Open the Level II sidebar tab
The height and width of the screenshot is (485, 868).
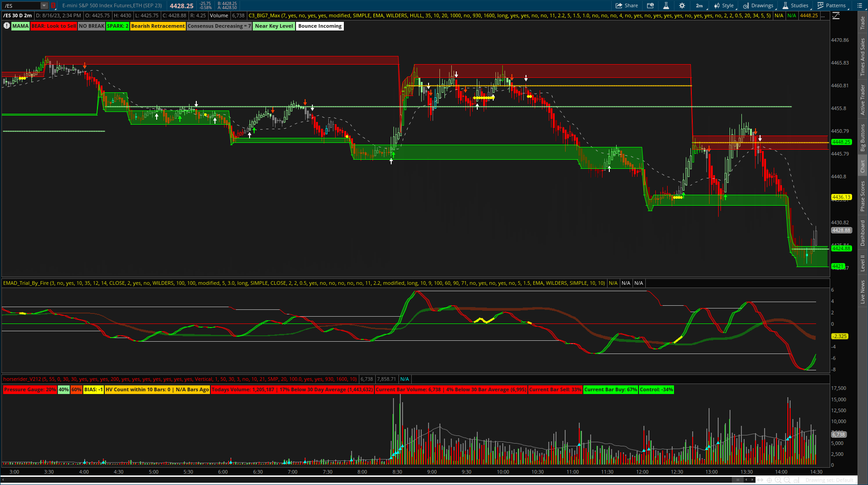(863, 263)
